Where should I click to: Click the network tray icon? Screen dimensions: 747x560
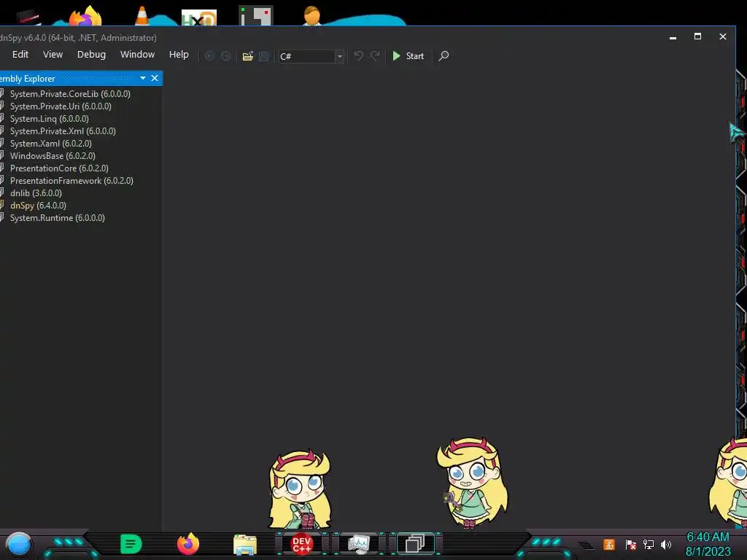click(649, 544)
